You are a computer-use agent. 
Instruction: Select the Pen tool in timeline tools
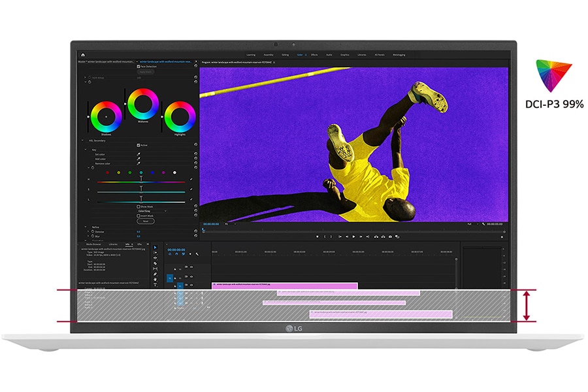(155, 274)
